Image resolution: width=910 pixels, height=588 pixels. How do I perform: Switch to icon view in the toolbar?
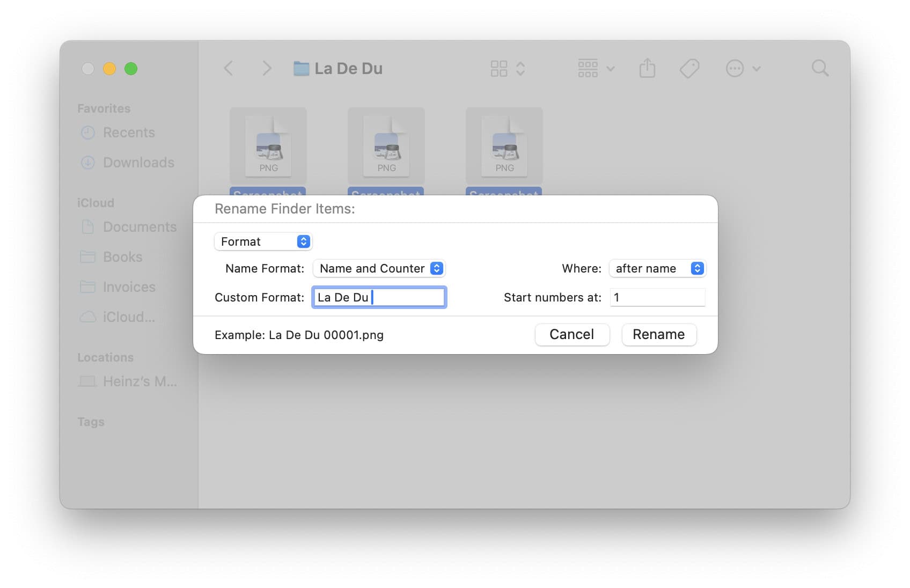[499, 68]
